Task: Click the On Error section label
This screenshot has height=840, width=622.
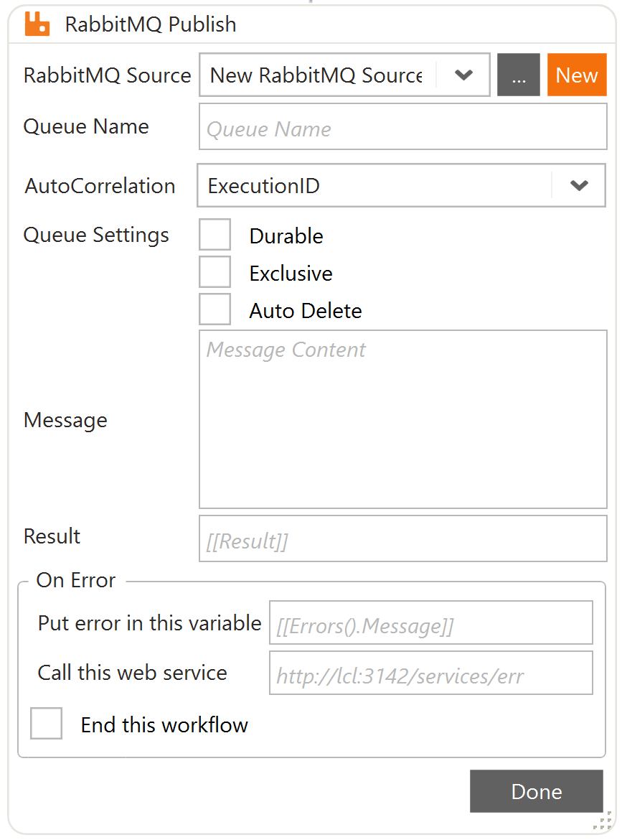Action: [75, 580]
